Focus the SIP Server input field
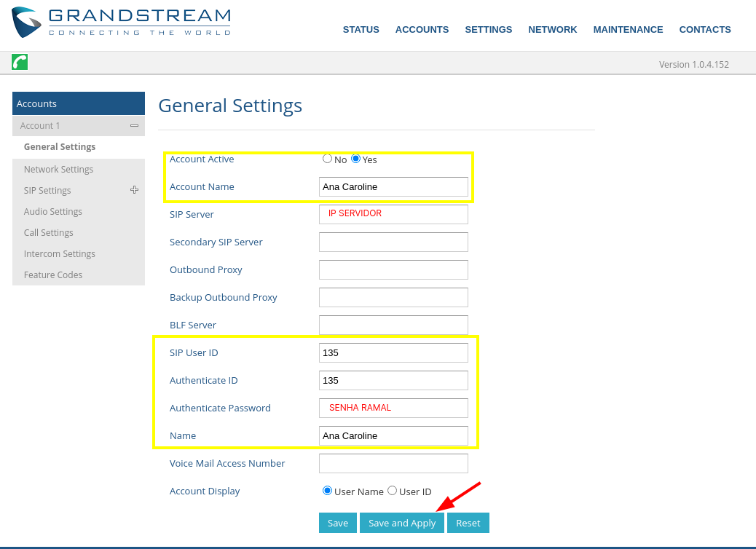The width and height of the screenshot is (756, 549). pos(393,214)
